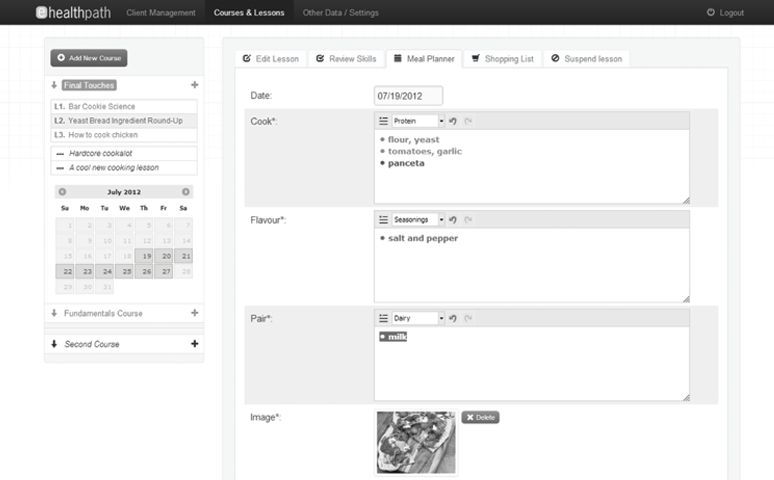Go to previous month in calendar
The height and width of the screenshot is (480, 774).
pos(62,191)
